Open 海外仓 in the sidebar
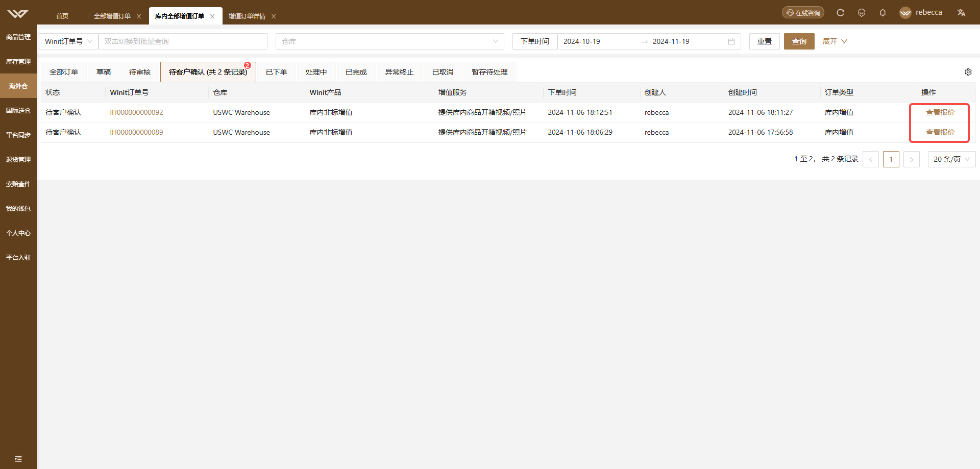The height and width of the screenshot is (469, 980). click(18, 86)
